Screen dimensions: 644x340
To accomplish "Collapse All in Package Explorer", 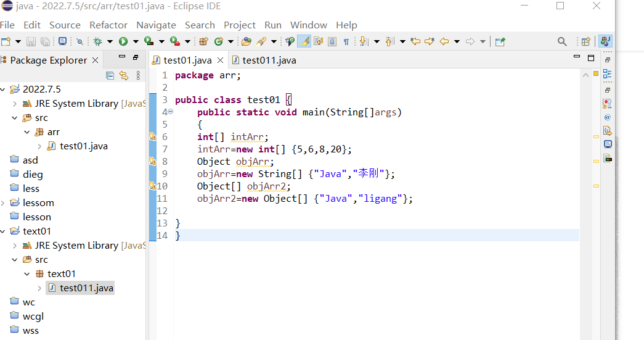I will click(x=110, y=75).
